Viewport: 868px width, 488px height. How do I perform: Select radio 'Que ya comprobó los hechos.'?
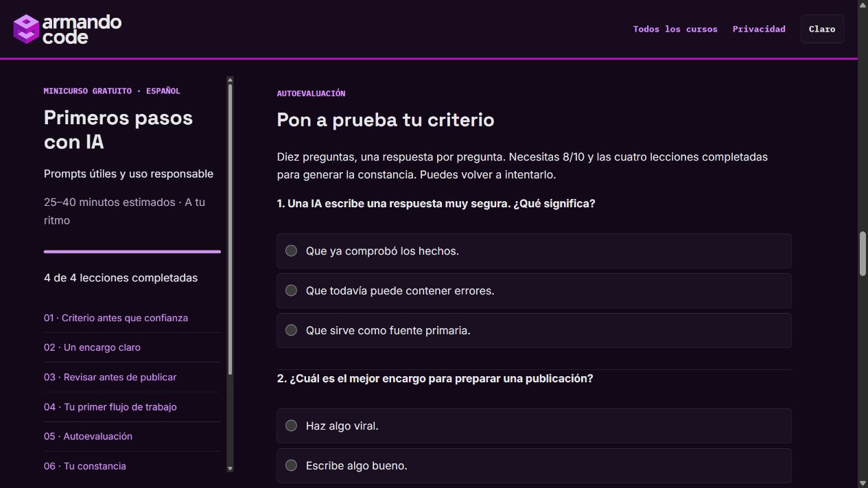291,251
